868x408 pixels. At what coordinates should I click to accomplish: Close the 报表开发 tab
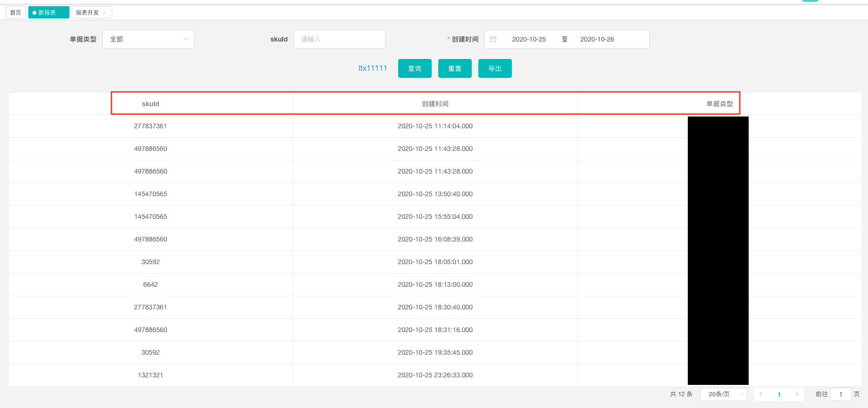coord(104,13)
